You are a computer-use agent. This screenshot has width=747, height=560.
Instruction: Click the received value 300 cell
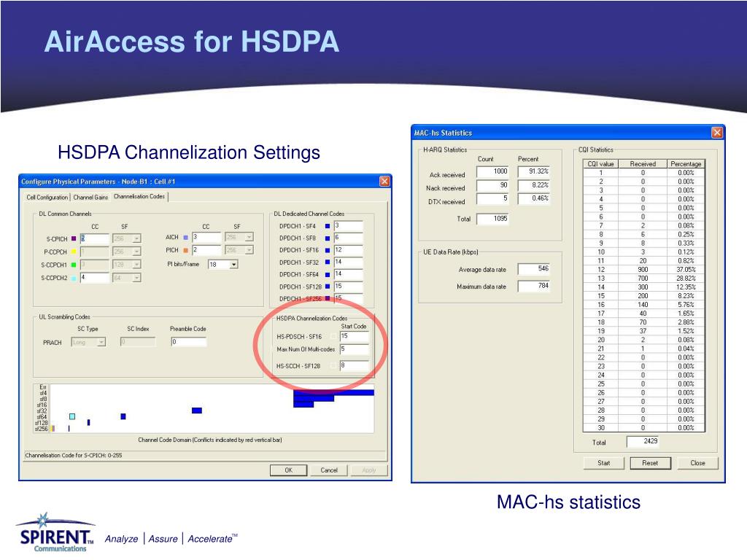click(x=643, y=287)
